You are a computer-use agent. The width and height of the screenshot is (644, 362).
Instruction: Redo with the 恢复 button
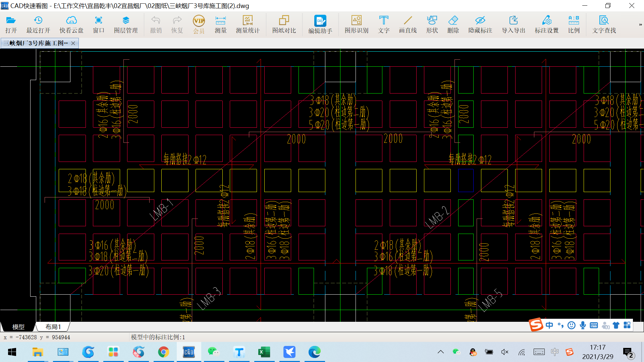(177, 24)
